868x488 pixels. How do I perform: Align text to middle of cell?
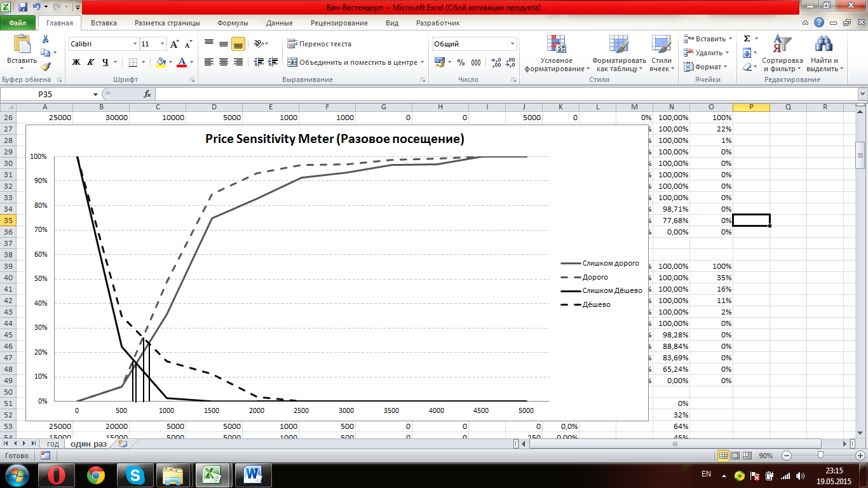click(x=224, y=44)
